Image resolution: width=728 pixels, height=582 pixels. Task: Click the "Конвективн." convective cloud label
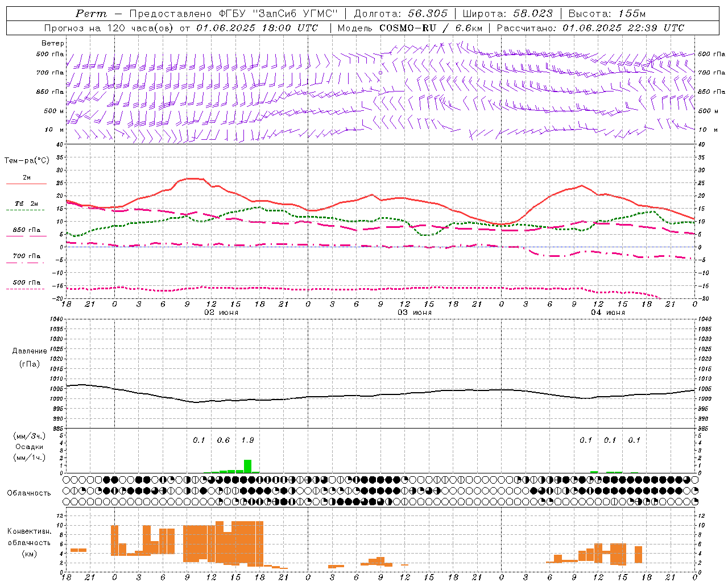(29, 531)
